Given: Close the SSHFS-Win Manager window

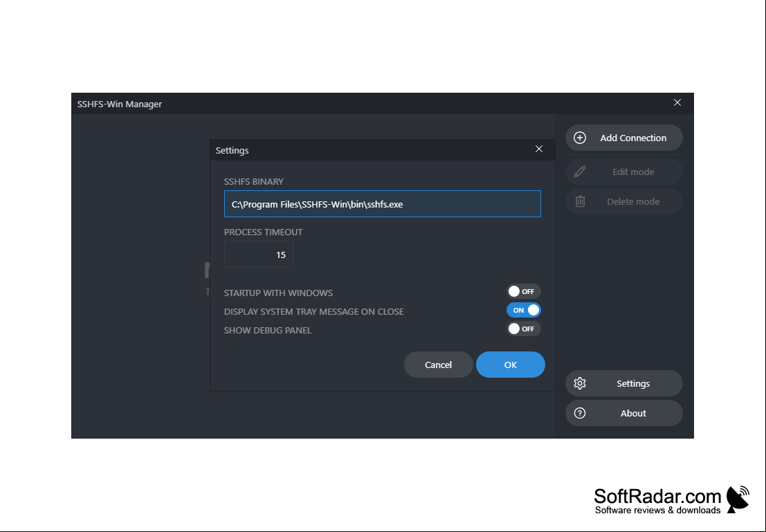Looking at the screenshot, I should point(677,102).
